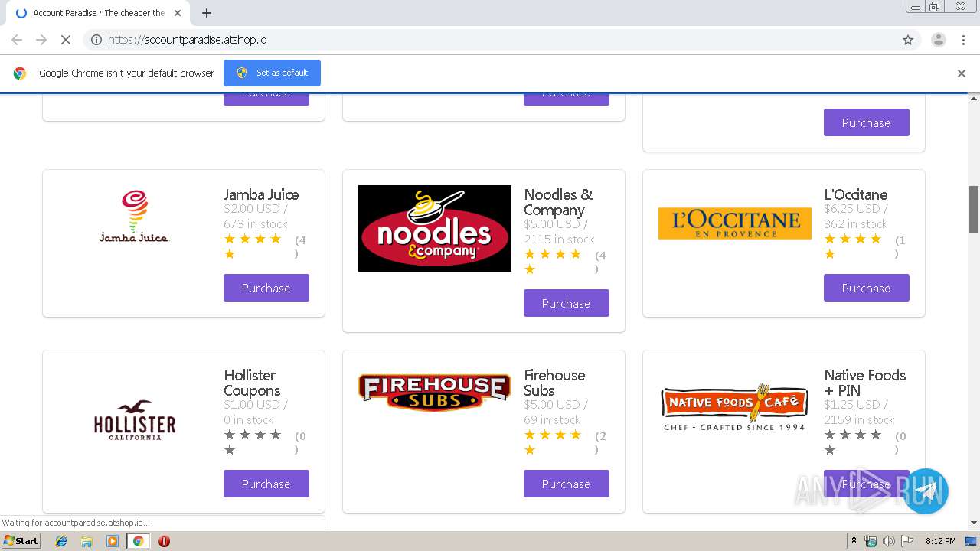Click the page vertical scrollbar thumb
980x551 pixels.
click(x=974, y=208)
